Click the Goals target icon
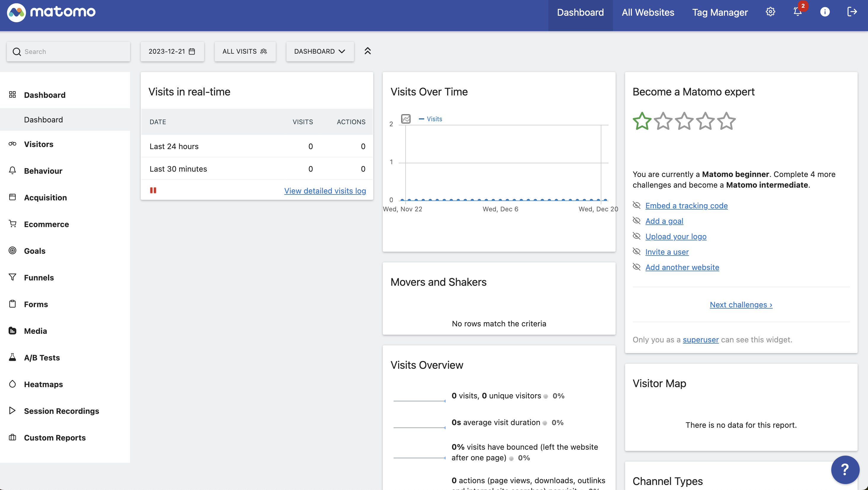The width and height of the screenshot is (868, 490). coord(12,250)
